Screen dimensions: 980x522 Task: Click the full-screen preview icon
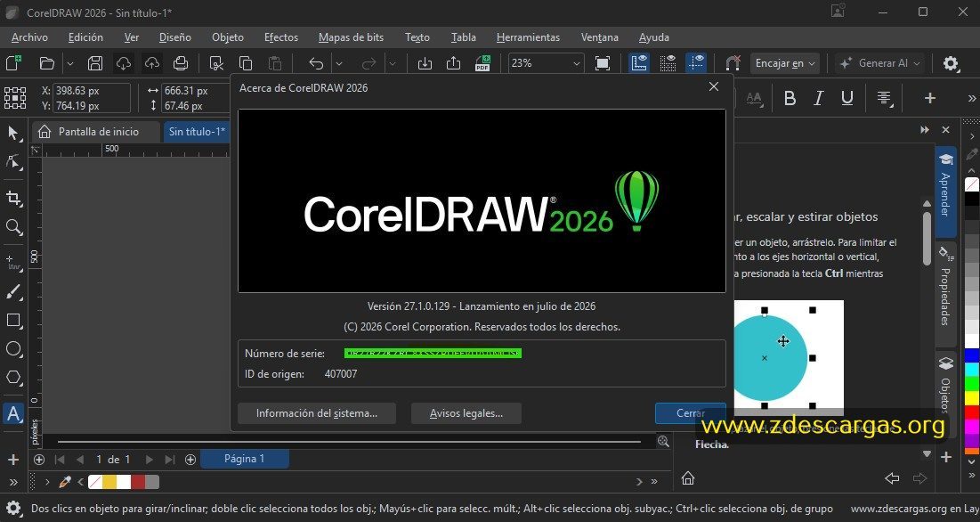[x=603, y=63]
